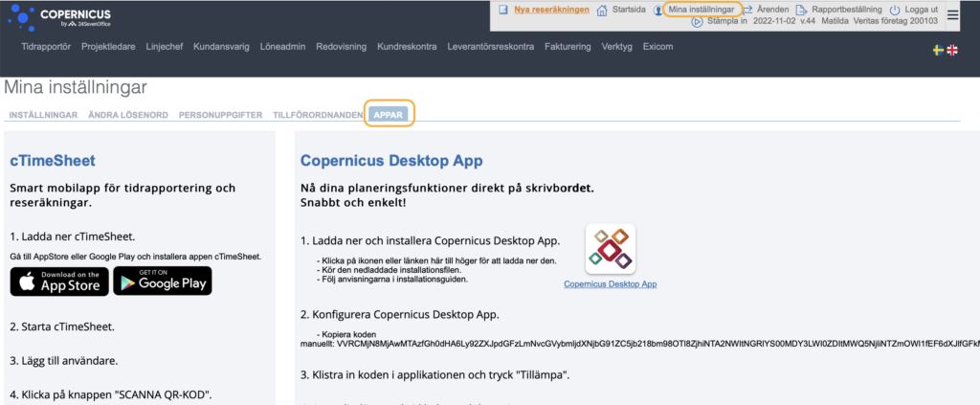Click Logga ut
This screenshot has width=980, height=405.
pos(922,10)
